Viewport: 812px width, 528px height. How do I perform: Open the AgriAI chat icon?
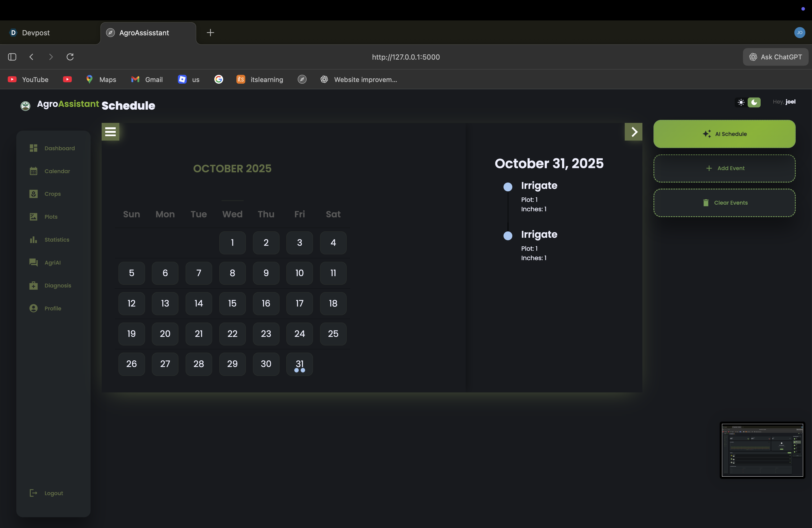click(33, 262)
